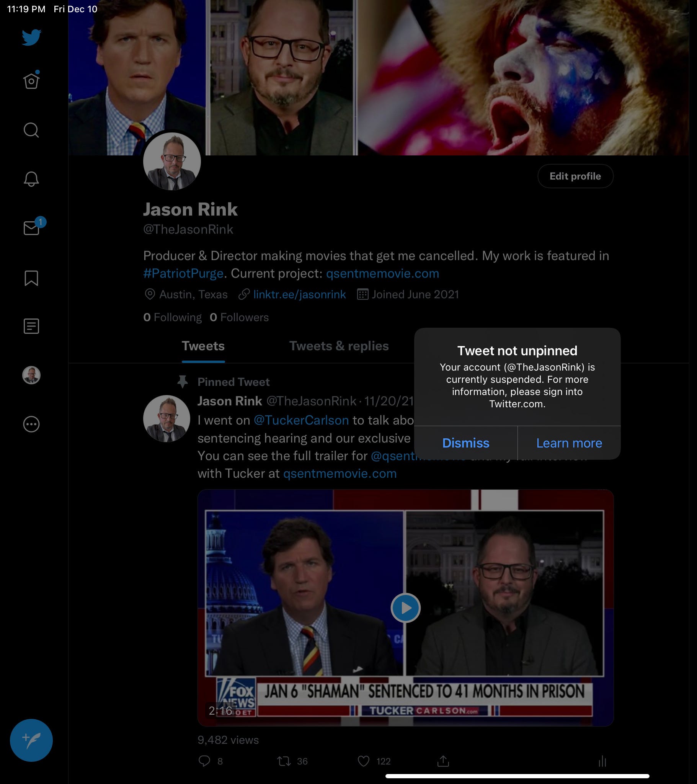Open the Lists icon in sidebar
Viewport: 697px width, 784px height.
click(x=31, y=327)
